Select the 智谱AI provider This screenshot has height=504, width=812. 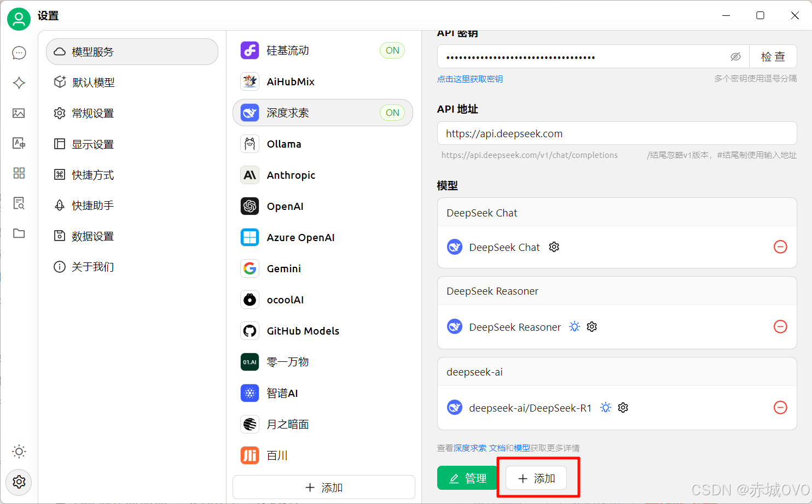click(323, 393)
